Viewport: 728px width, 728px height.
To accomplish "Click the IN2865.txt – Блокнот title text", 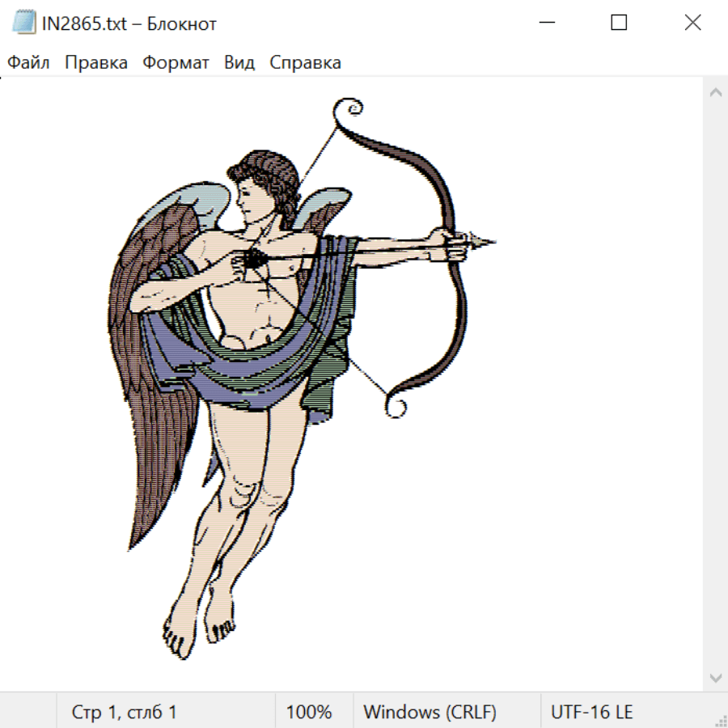I will click(129, 23).
